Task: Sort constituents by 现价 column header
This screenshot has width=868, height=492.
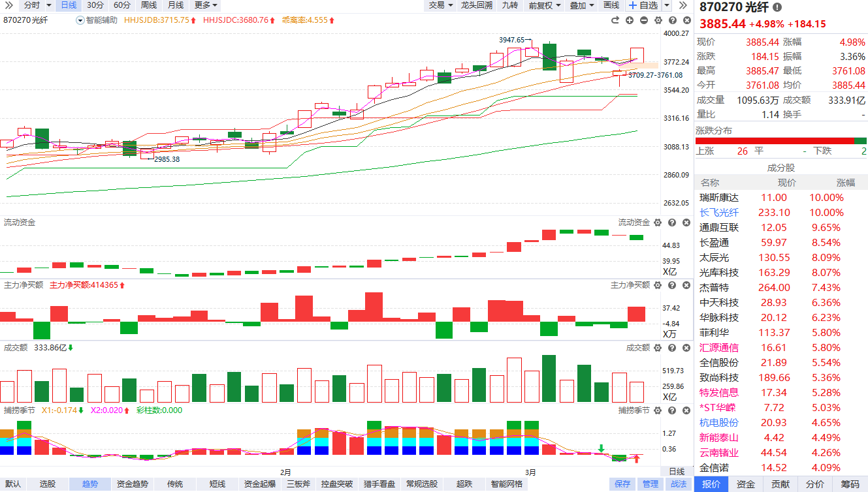Action: pyautogui.click(x=787, y=183)
